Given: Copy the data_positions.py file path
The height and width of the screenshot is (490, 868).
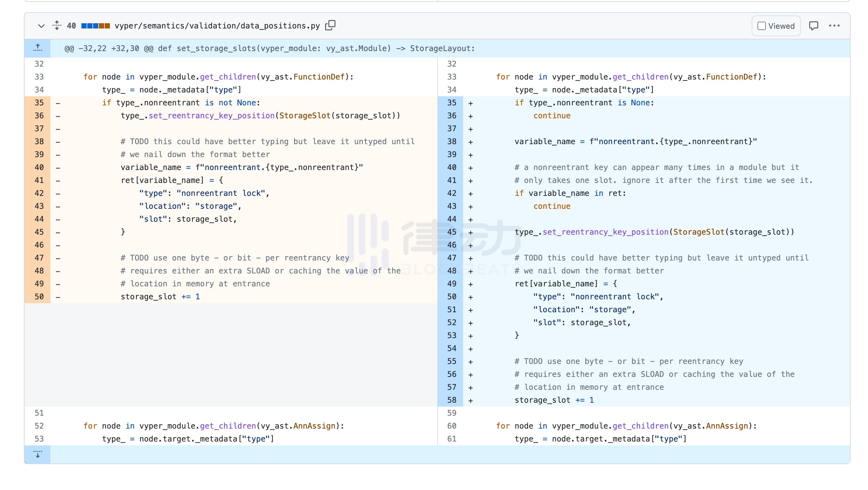Looking at the screenshot, I should tap(330, 25).
